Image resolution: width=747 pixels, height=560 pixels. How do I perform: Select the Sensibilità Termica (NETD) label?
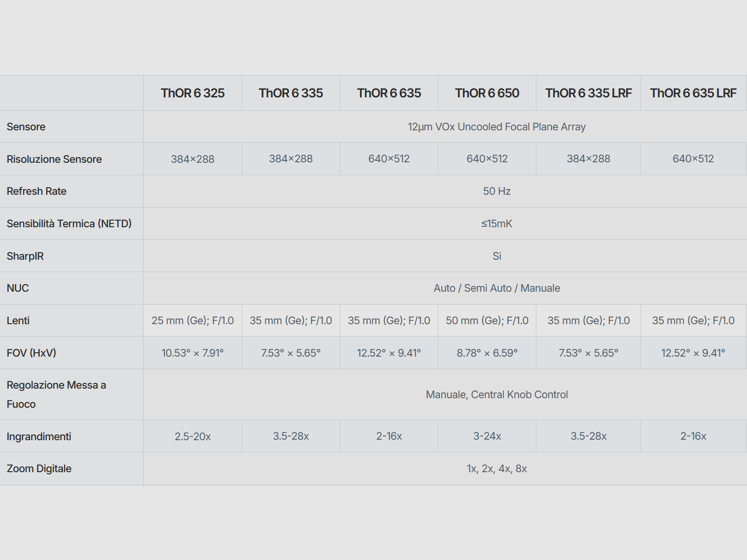[69, 224]
